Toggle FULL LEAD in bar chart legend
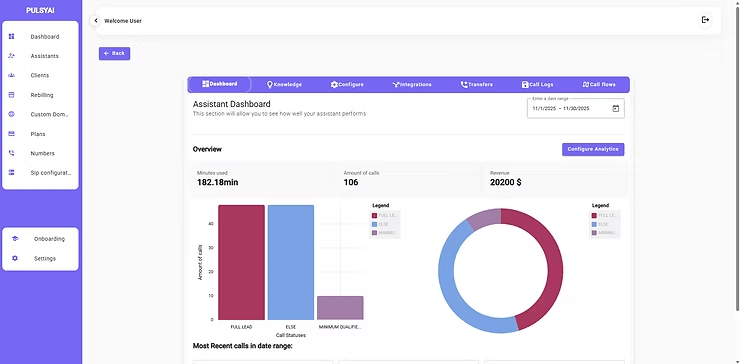Image resolution: width=740 pixels, height=364 pixels. (x=385, y=215)
